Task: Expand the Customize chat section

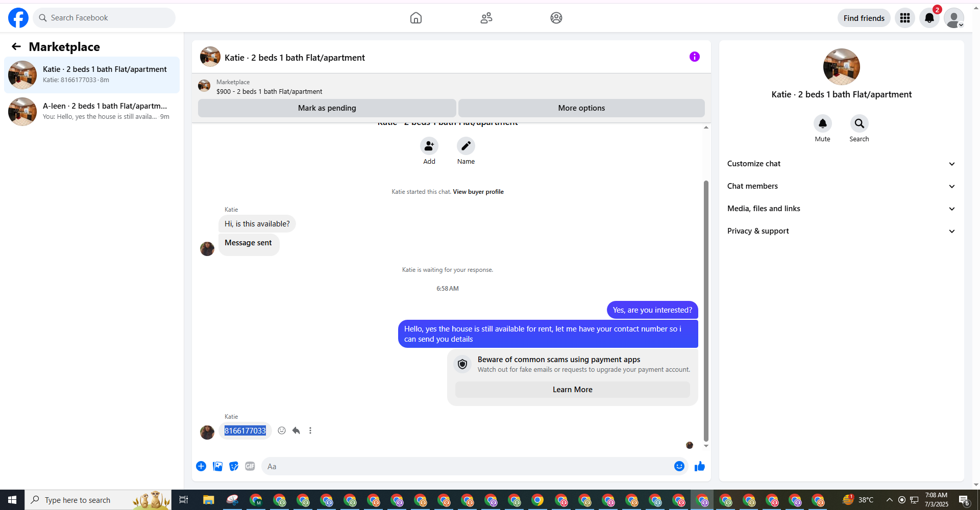Action: 841,164
